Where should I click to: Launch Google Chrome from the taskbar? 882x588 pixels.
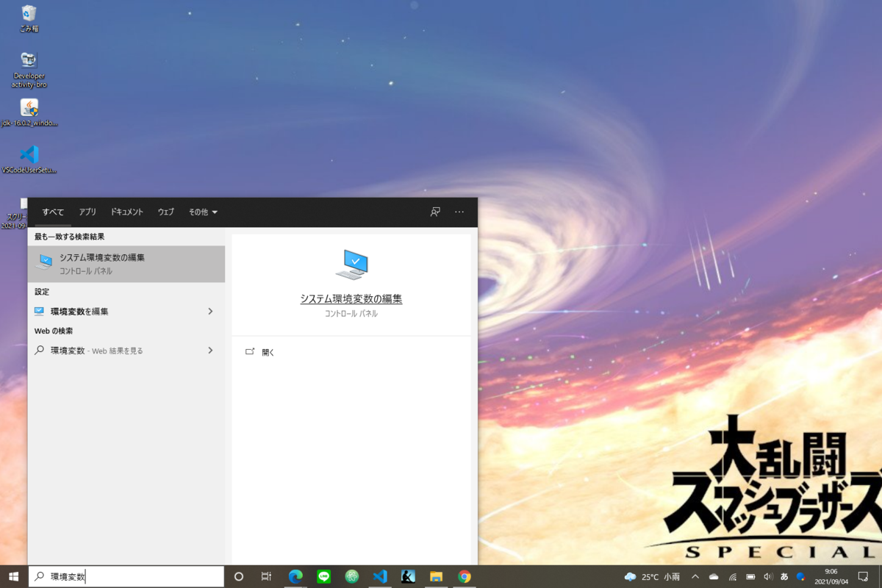pos(464,577)
